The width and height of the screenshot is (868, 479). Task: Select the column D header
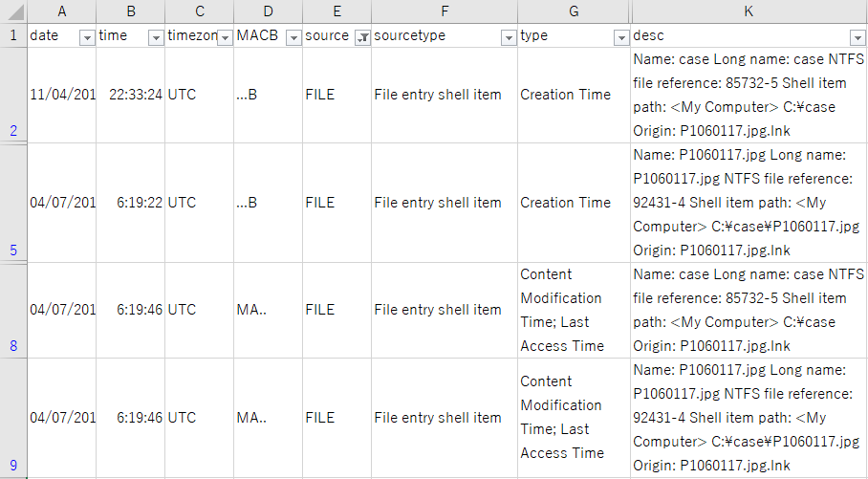tap(268, 11)
